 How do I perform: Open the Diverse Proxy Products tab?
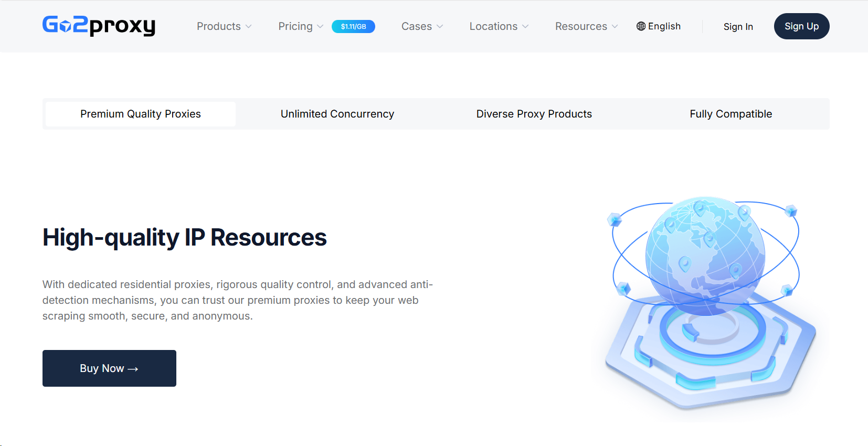pyautogui.click(x=534, y=114)
